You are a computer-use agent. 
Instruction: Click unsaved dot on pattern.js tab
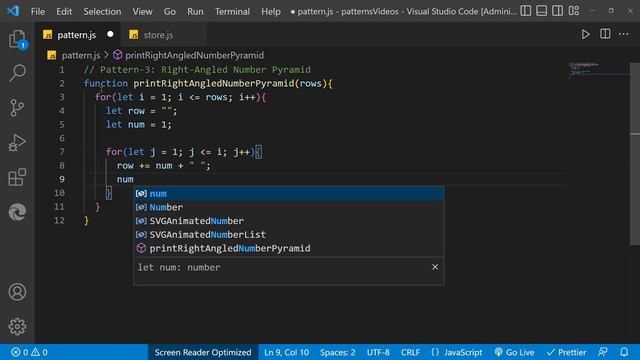point(110,34)
